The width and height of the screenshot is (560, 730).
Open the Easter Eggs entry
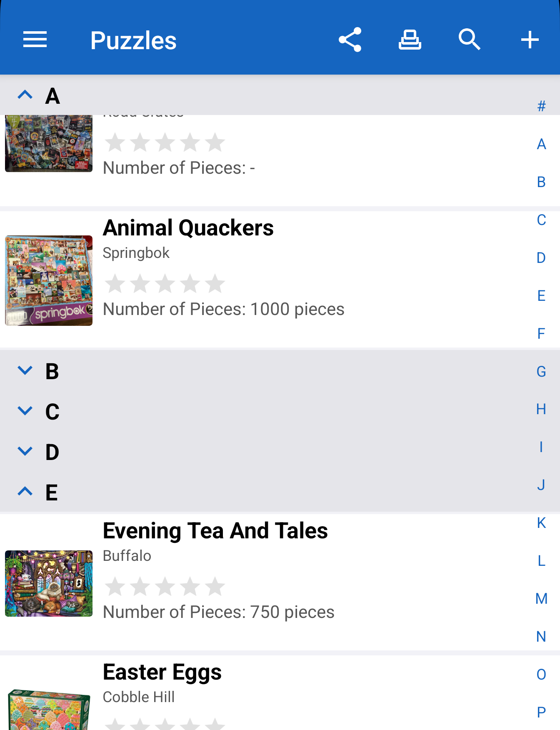click(x=162, y=672)
